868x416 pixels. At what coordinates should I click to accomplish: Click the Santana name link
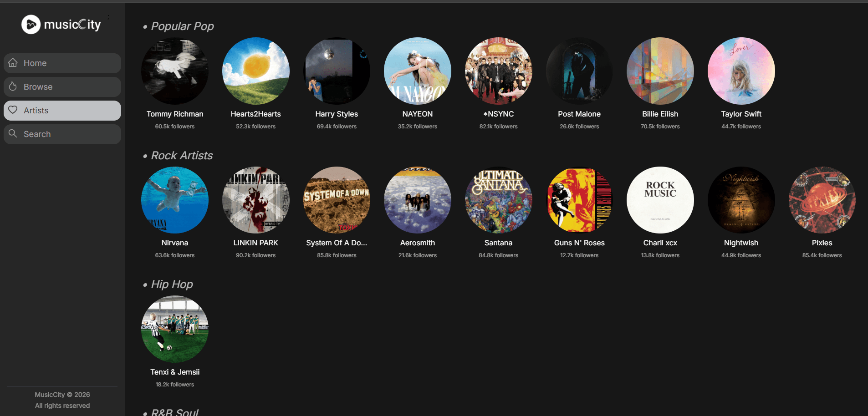499,243
